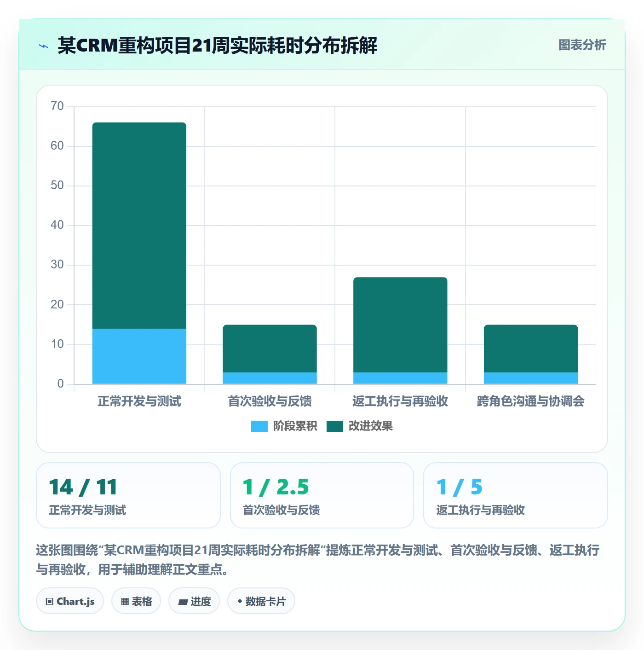
Task: Select the Chart.js tag chip
Action: 70,601
